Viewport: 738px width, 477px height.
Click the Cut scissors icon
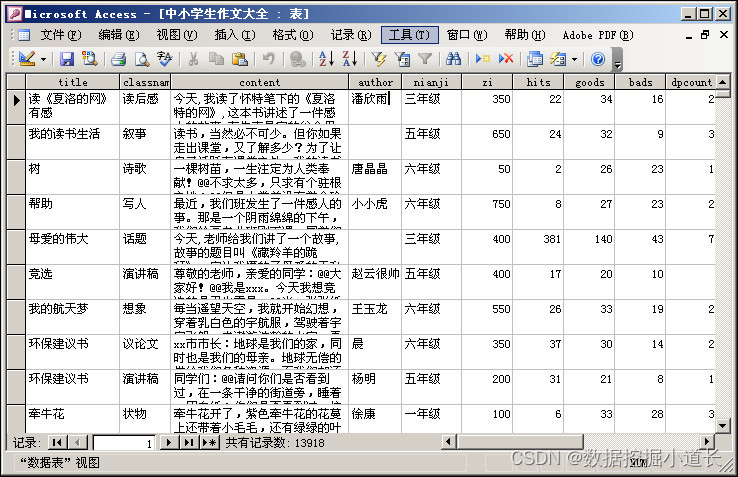[193, 59]
